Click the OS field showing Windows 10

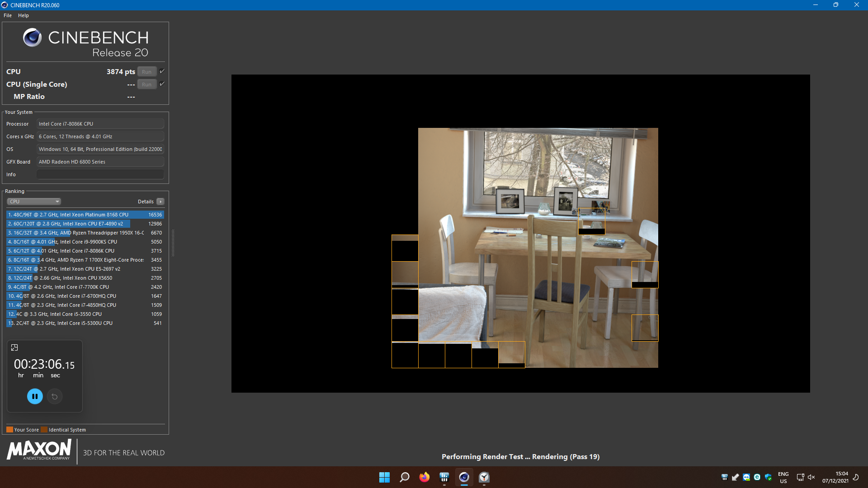click(x=100, y=149)
